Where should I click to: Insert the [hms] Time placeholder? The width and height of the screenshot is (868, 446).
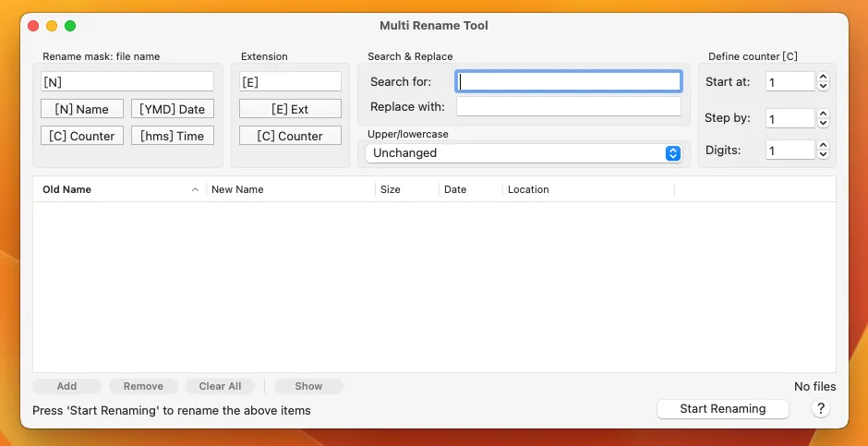[x=172, y=136]
